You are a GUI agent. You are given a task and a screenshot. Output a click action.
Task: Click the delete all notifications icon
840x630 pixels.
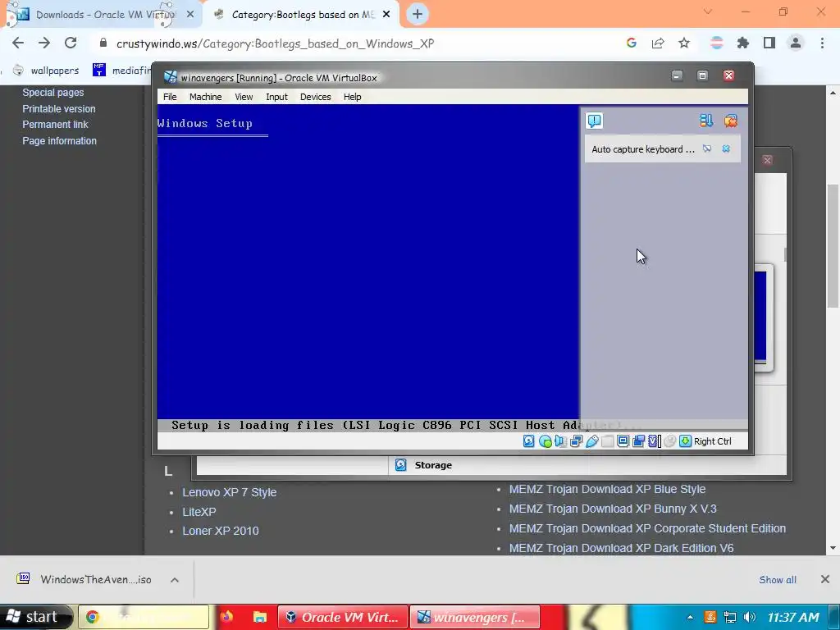[731, 121]
